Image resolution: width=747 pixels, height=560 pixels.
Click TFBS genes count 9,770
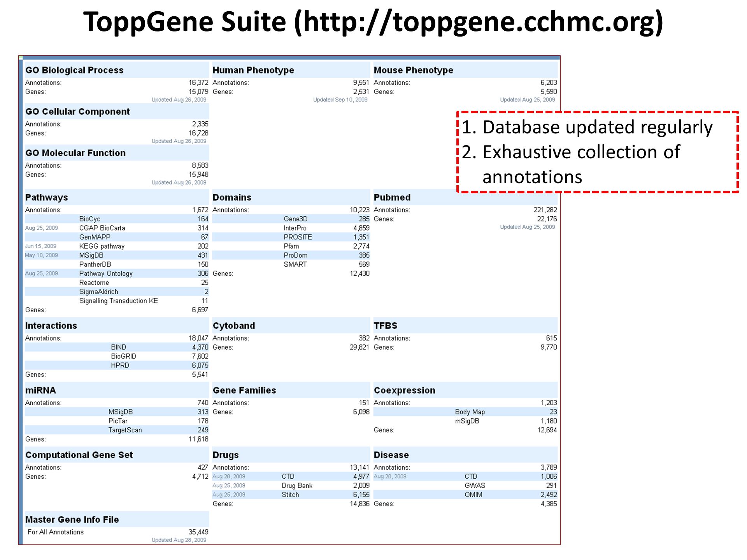tap(549, 347)
